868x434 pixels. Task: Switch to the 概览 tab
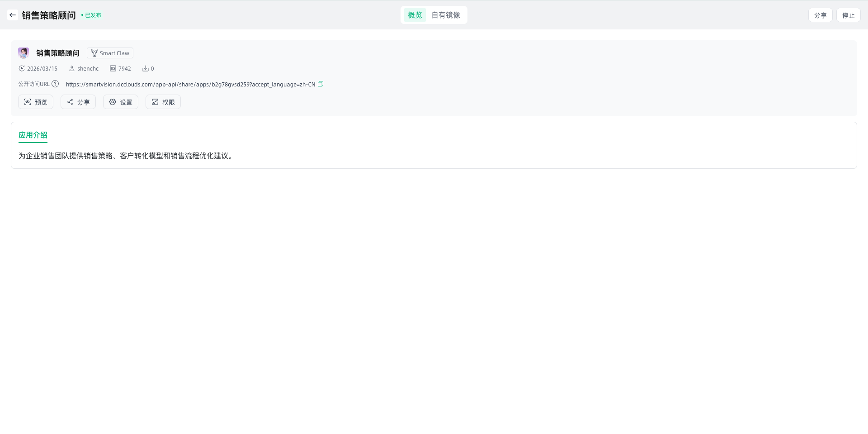click(415, 15)
